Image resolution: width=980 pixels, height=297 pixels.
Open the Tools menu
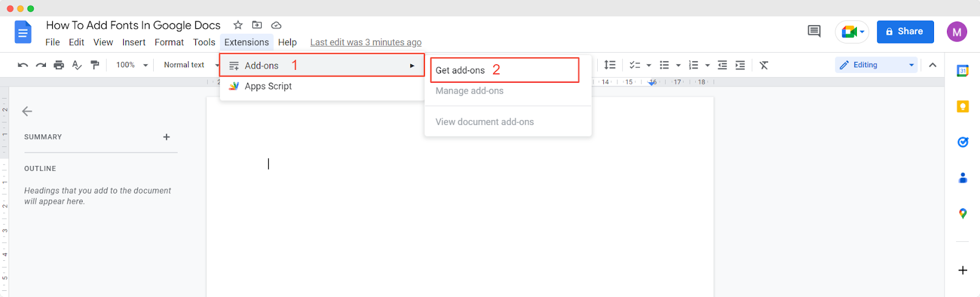[x=204, y=42]
